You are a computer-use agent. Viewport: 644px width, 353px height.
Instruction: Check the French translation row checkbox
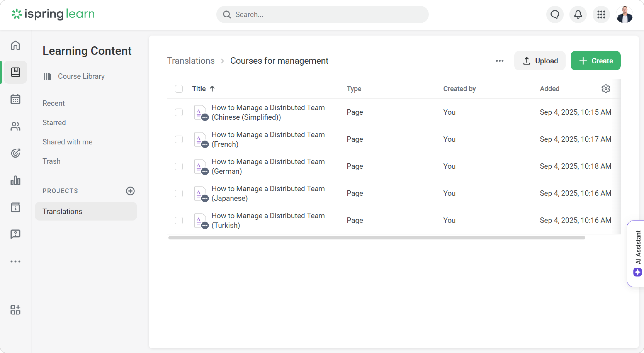(179, 139)
